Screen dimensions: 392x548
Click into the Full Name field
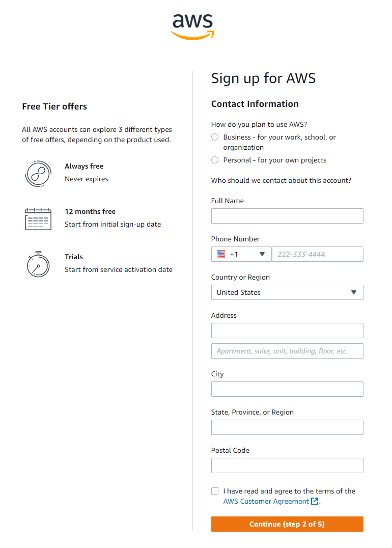pyautogui.click(x=287, y=216)
